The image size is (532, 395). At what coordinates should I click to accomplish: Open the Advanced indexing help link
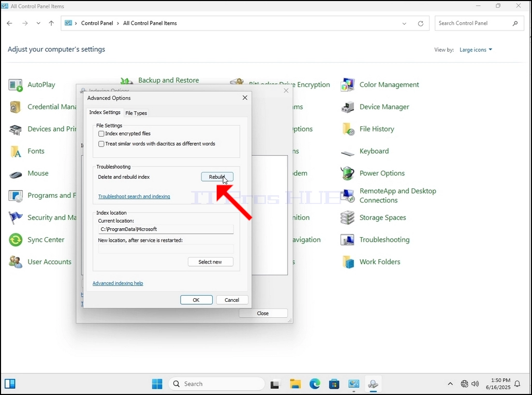click(117, 283)
